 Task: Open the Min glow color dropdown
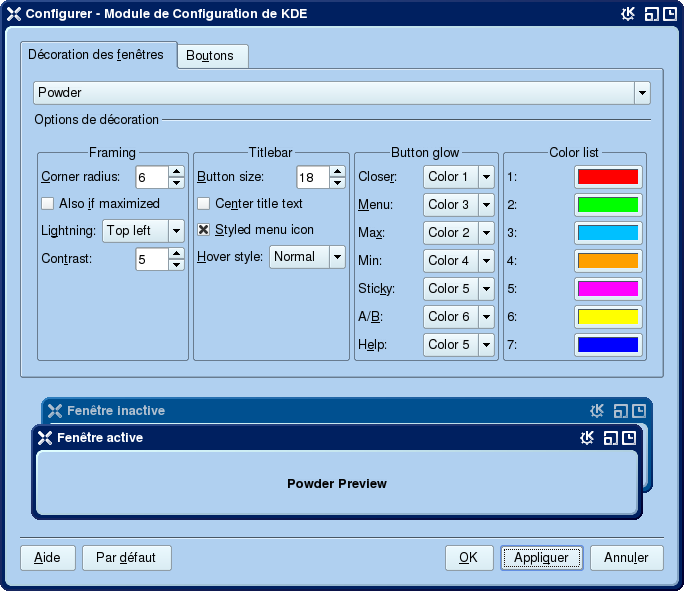[x=458, y=261]
